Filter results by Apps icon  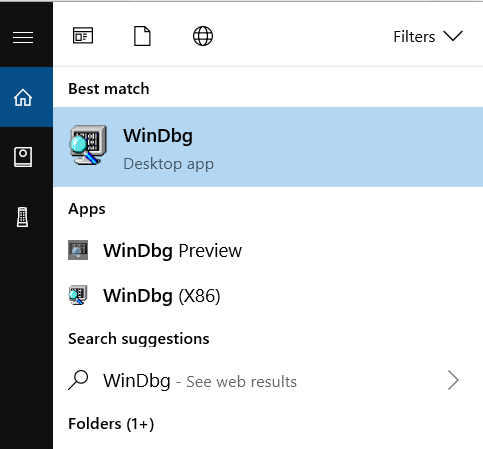tap(83, 36)
